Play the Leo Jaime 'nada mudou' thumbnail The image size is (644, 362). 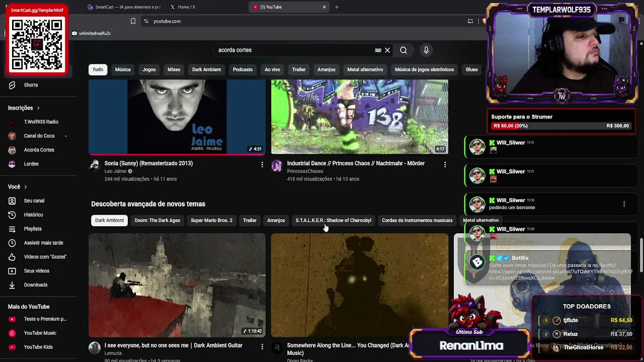(177, 117)
